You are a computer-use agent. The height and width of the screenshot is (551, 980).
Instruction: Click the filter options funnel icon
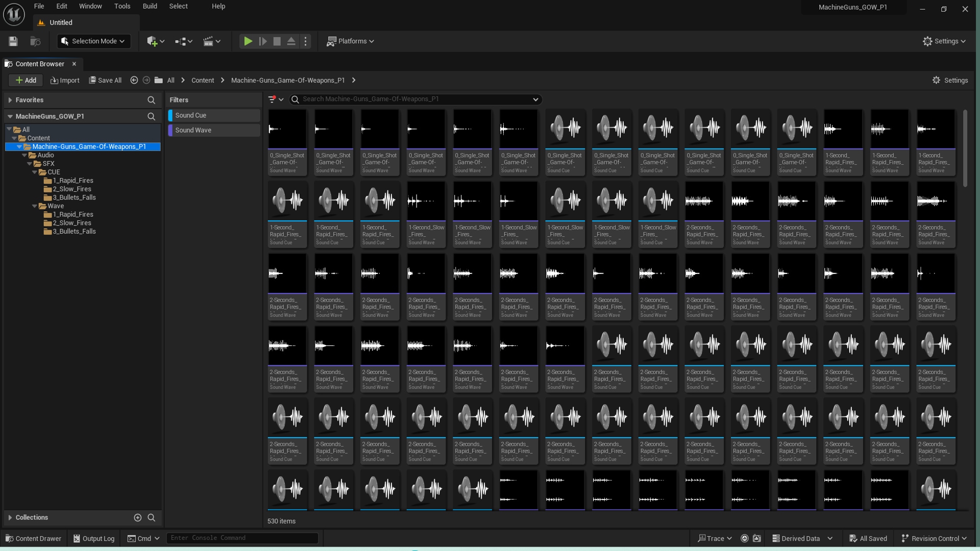click(x=272, y=99)
